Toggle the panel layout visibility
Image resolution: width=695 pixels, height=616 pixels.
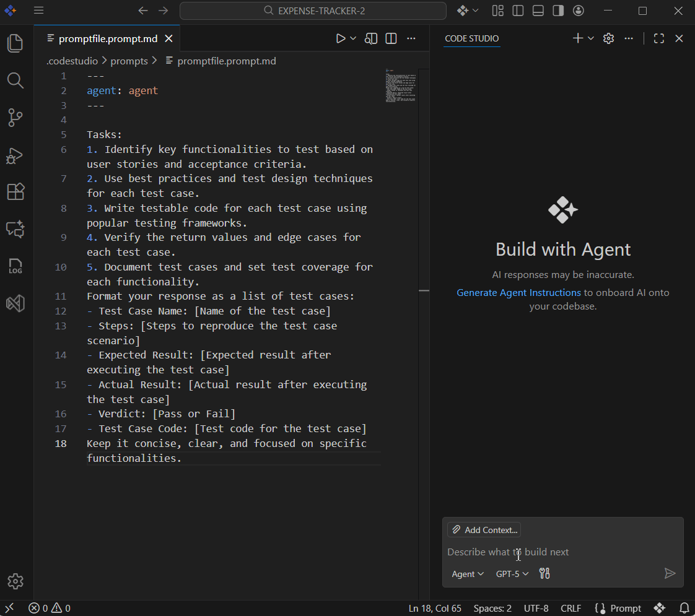coord(538,11)
